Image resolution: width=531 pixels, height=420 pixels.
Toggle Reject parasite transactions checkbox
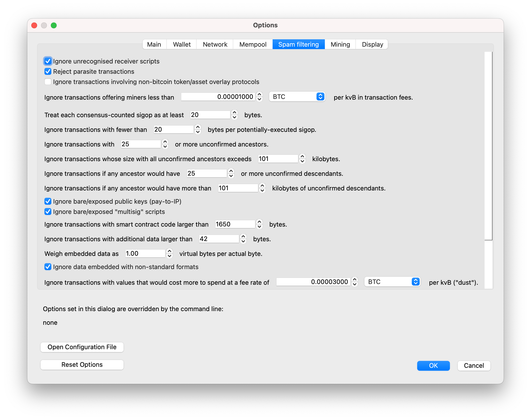tap(48, 71)
